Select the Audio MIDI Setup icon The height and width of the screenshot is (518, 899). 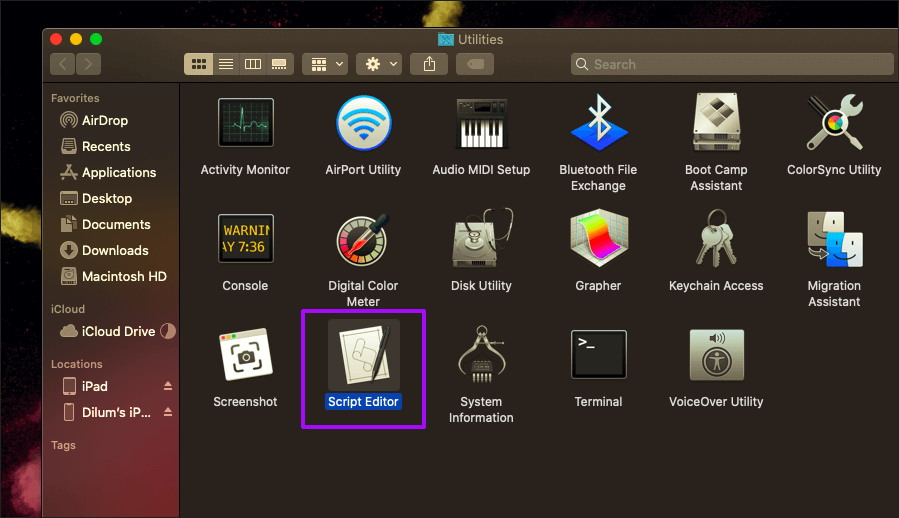coord(481,123)
